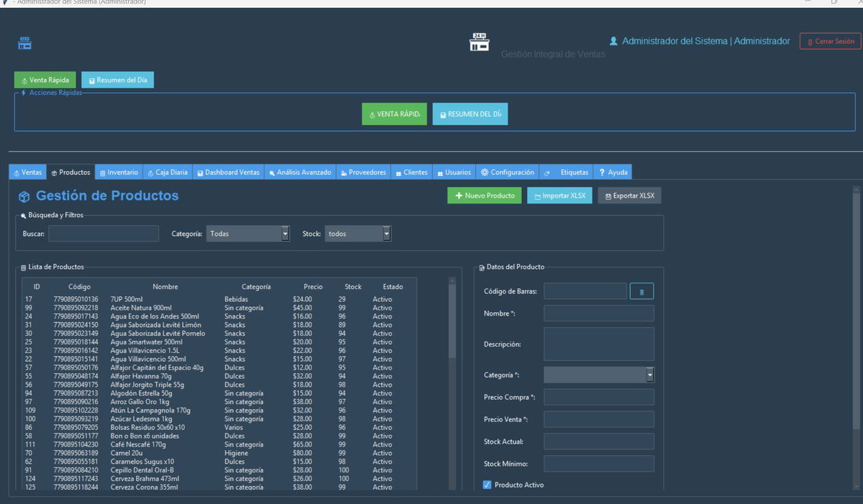Switch to the Inventario tab
This screenshot has width=863, height=504.
click(119, 173)
